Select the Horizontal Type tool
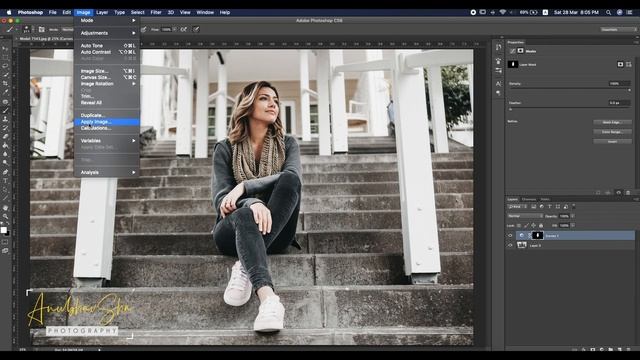 [x=5, y=181]
